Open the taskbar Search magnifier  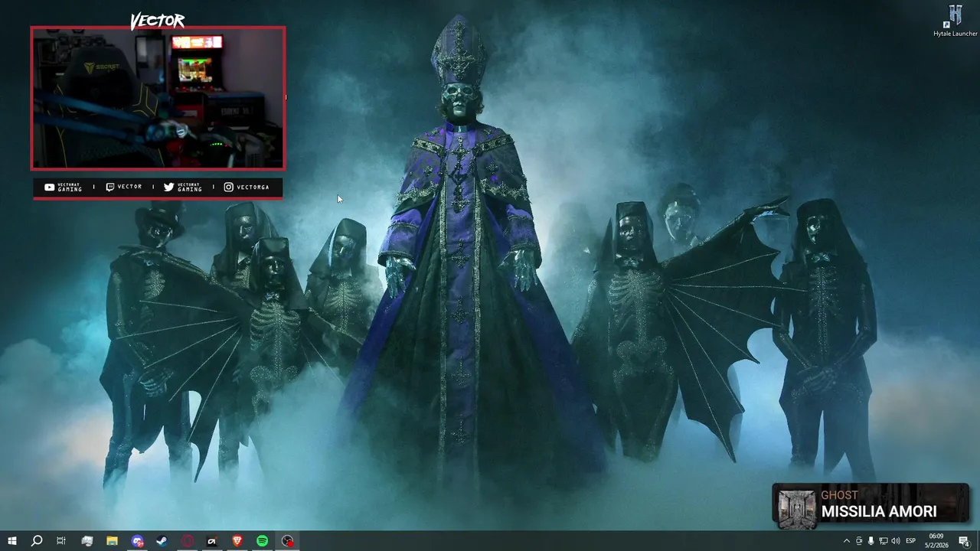(37, 541)
